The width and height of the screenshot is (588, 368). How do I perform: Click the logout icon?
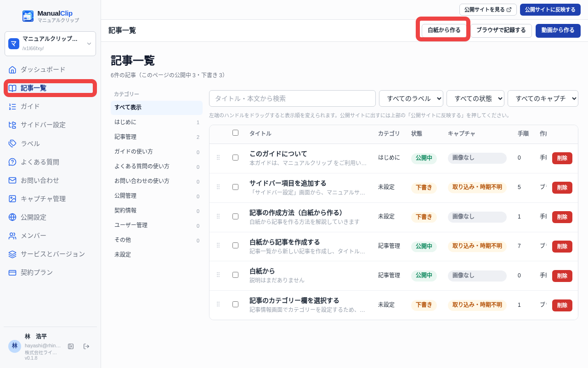(86, 346)
